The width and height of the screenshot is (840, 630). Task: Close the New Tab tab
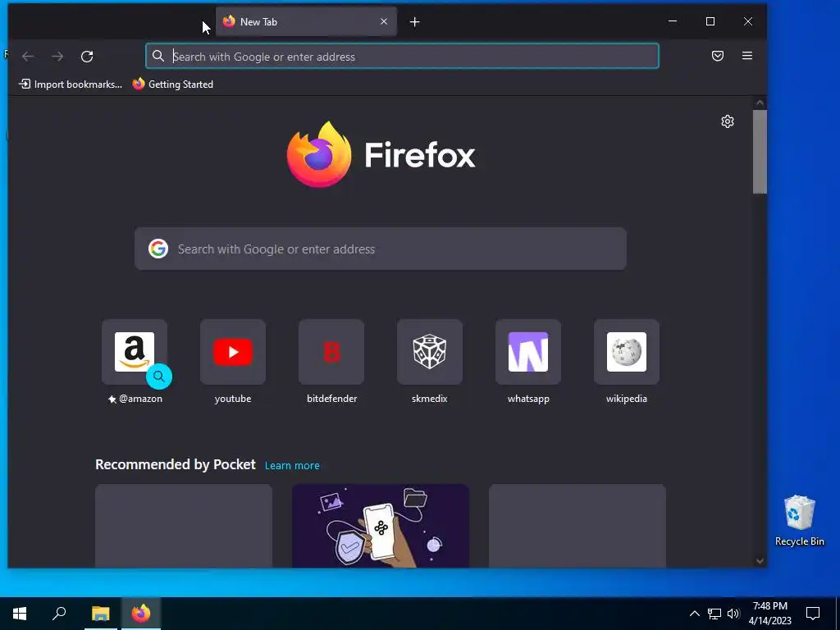384,21
